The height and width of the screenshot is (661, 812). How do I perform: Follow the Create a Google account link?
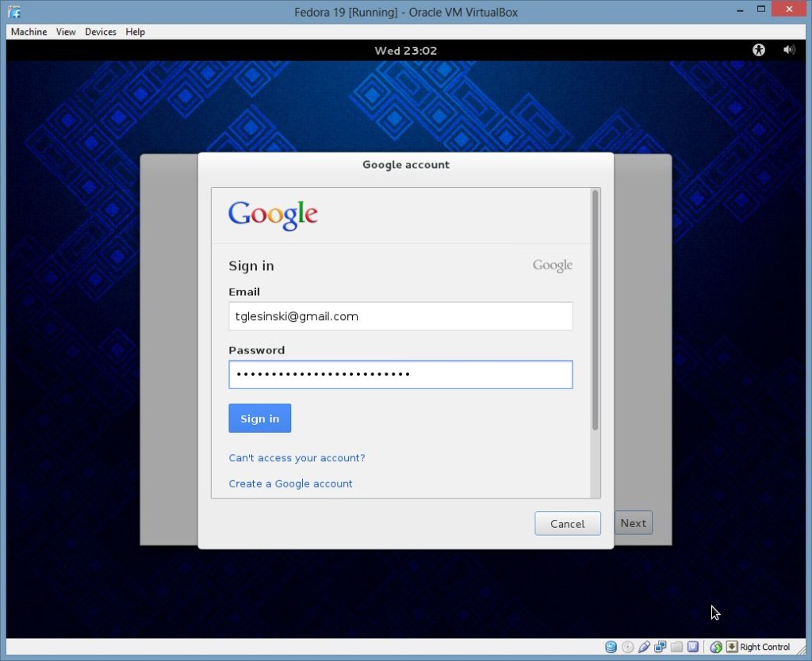click(x=290, y=484)
